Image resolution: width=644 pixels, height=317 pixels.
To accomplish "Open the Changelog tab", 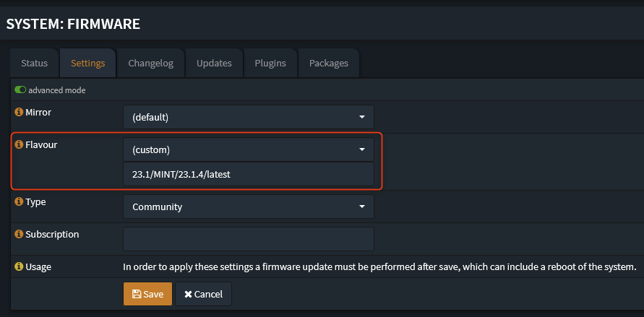I will 150,64.
